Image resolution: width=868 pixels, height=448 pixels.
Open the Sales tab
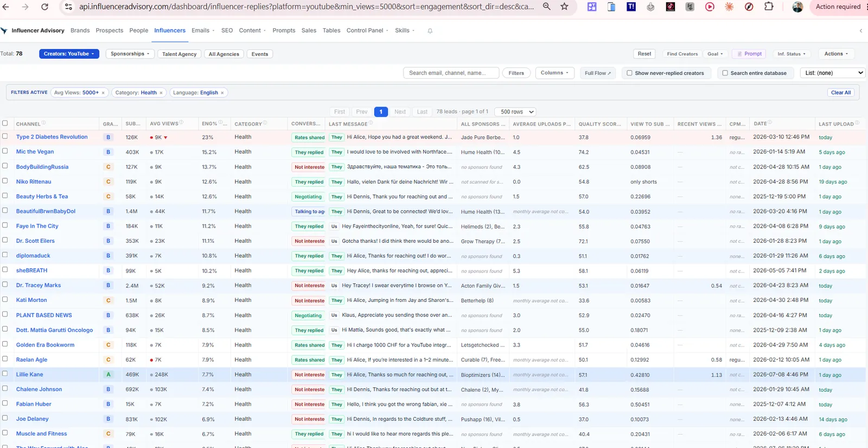click(x=309, y=30)
